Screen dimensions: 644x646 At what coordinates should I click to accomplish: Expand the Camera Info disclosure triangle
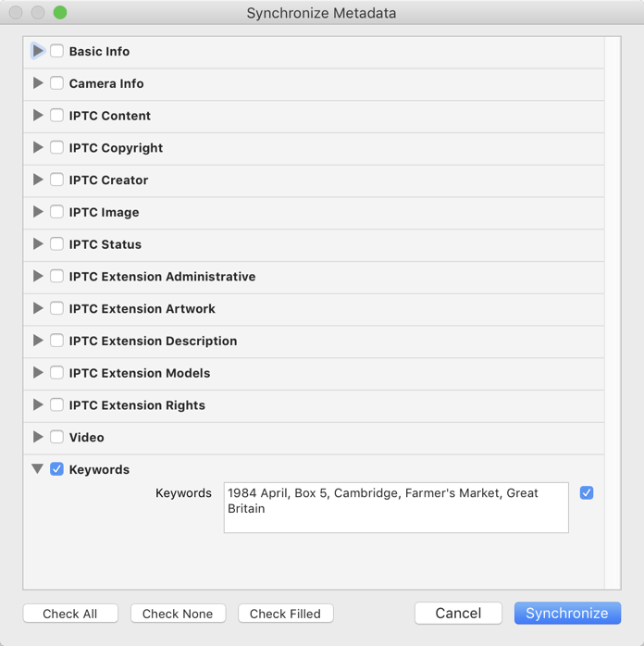coord(38,83)
